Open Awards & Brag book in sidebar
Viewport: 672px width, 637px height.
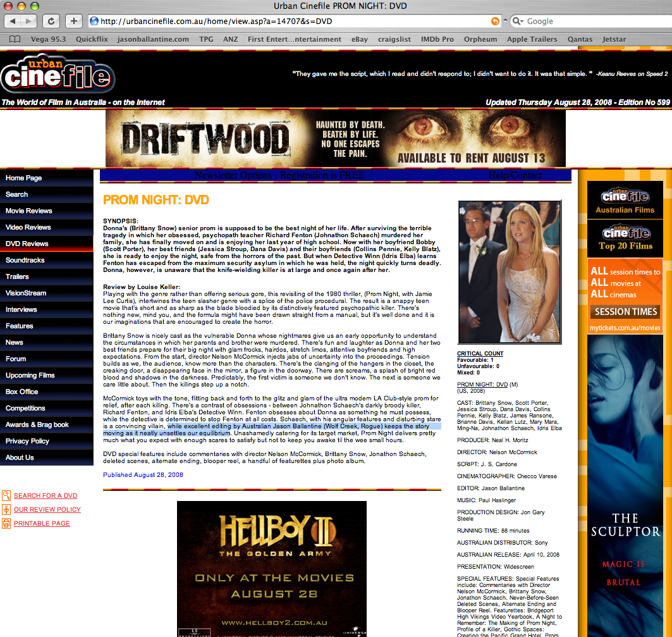point(47,424)
